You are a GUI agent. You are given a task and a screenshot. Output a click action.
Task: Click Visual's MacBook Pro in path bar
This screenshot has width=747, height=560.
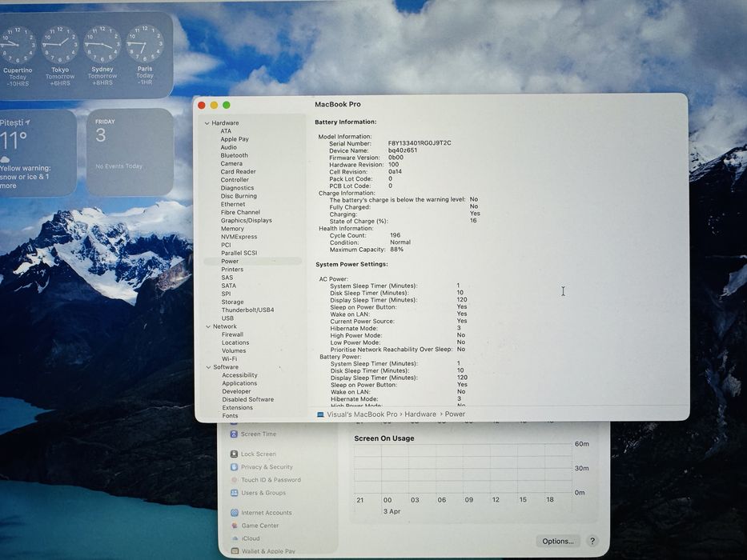pos(362,414)
